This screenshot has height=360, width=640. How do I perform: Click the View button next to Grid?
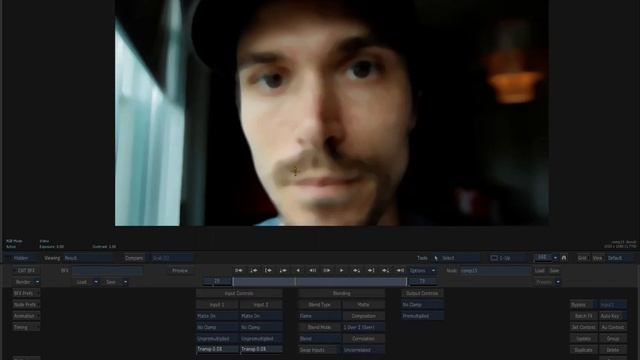pyautogui.click(x=598, y=258)
